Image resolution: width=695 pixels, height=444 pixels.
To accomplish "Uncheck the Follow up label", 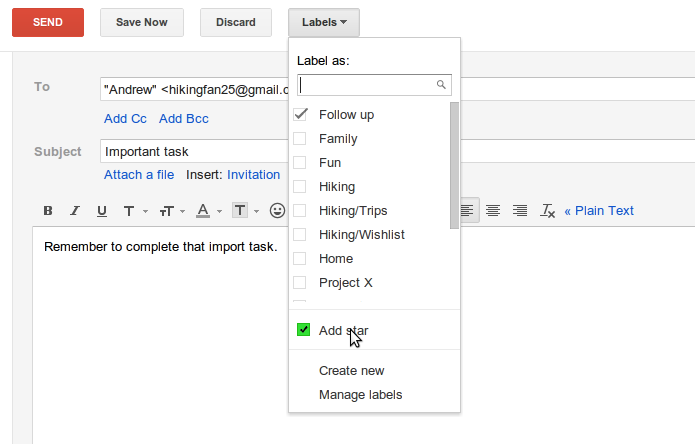I will pyautogui.click(x=300, y=115).
